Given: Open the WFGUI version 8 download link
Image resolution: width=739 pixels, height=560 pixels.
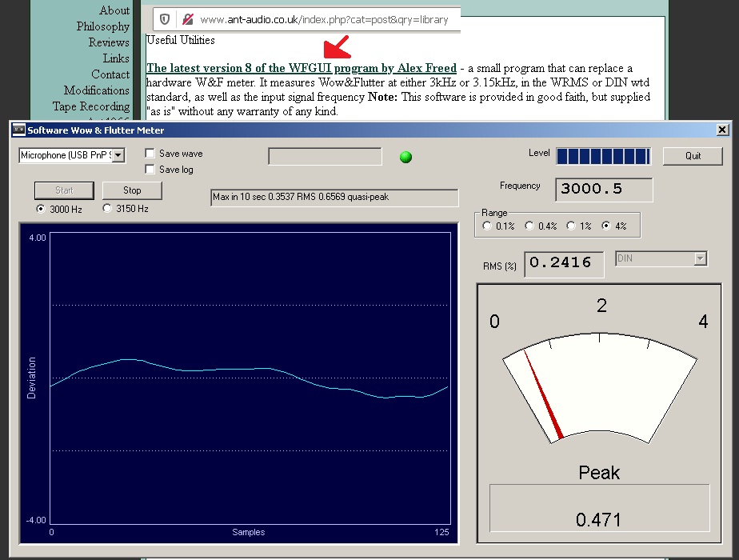Looking at the screenshot, I should (302, 68).
